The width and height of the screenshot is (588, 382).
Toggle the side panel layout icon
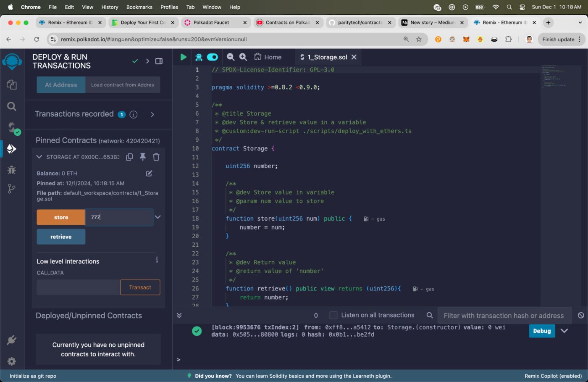pyautogui.click(x=159, y=61)
